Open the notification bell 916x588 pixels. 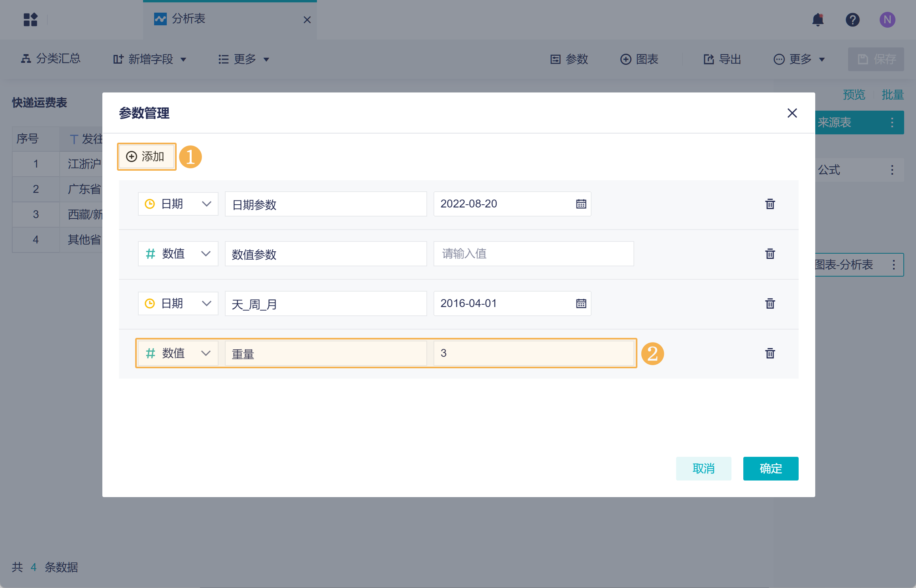coord(818,20)
